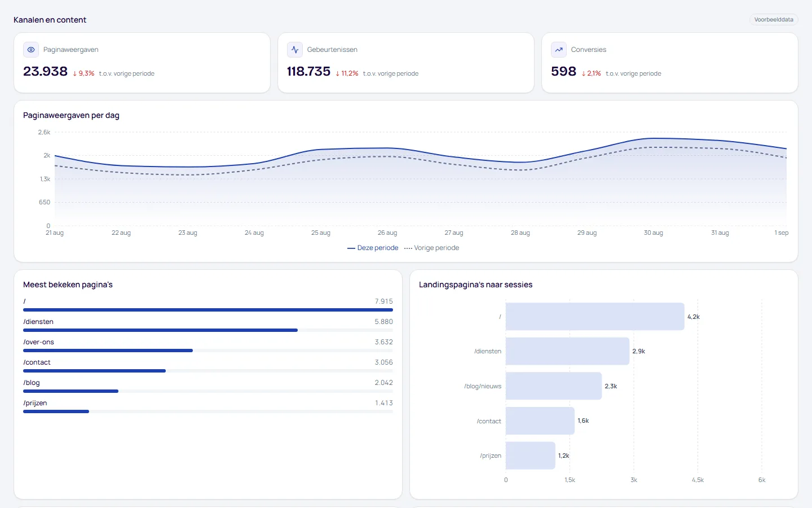Select the 118.735 events value
812x508 pixels.
coord(308,72)
